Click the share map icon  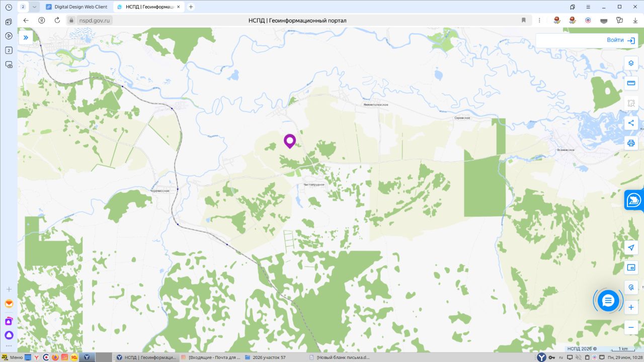[x=631, y=123]
